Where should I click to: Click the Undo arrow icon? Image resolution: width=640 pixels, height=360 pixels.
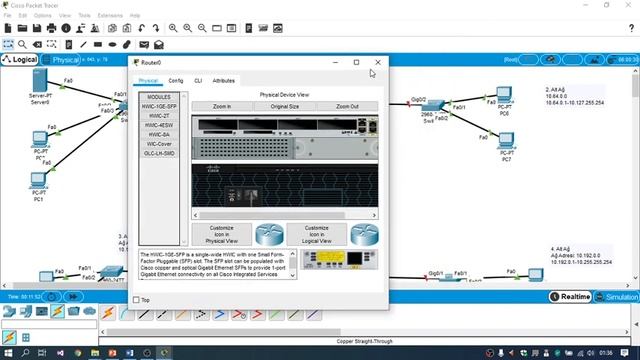pos(141,28)
